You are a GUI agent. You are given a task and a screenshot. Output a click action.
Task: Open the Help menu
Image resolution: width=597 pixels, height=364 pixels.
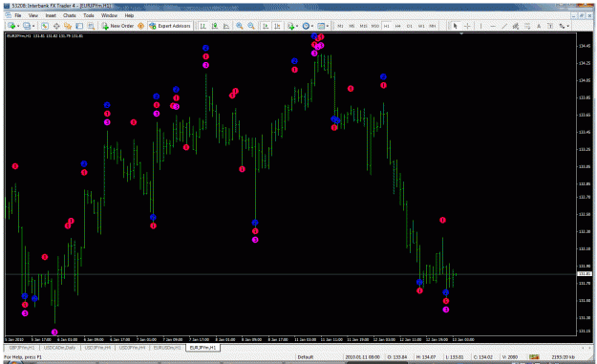point(129,15)
